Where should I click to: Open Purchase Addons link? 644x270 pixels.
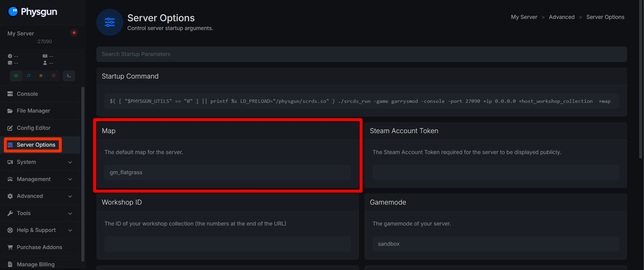pyautogui.click(x=39, y=247)
